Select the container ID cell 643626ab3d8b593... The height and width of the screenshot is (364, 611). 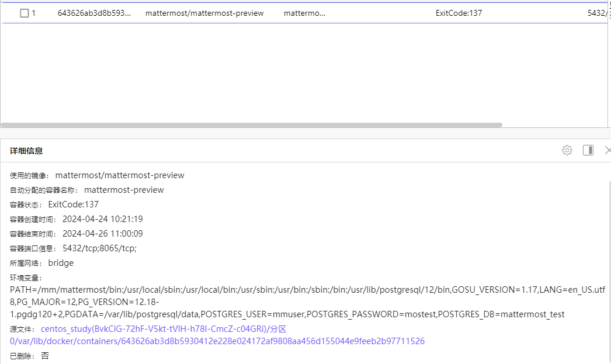[94, 13]
